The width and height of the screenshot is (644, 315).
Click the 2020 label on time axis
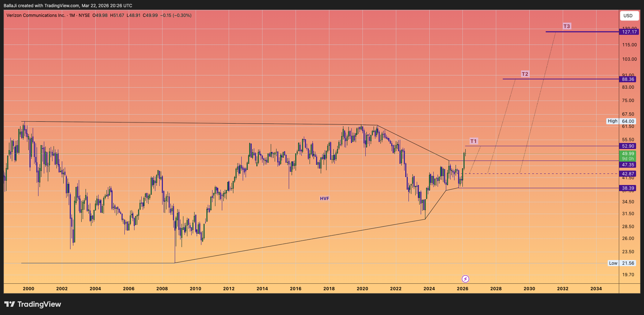tap(362, 288)
